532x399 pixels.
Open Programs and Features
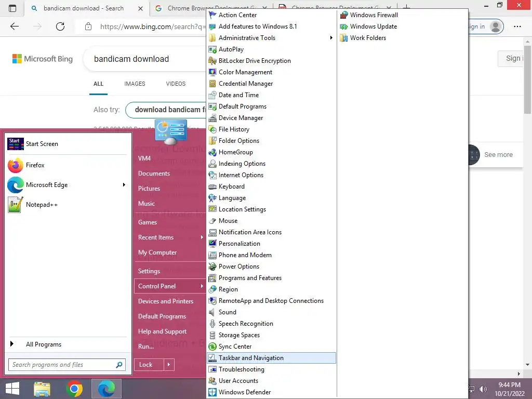(x=271, y=278)
